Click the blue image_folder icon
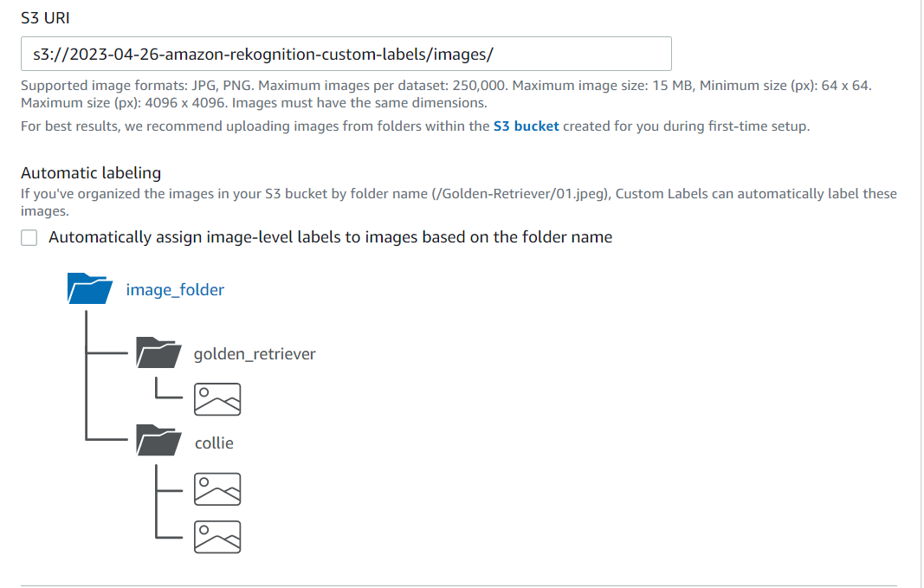 (x=89, y=288)
